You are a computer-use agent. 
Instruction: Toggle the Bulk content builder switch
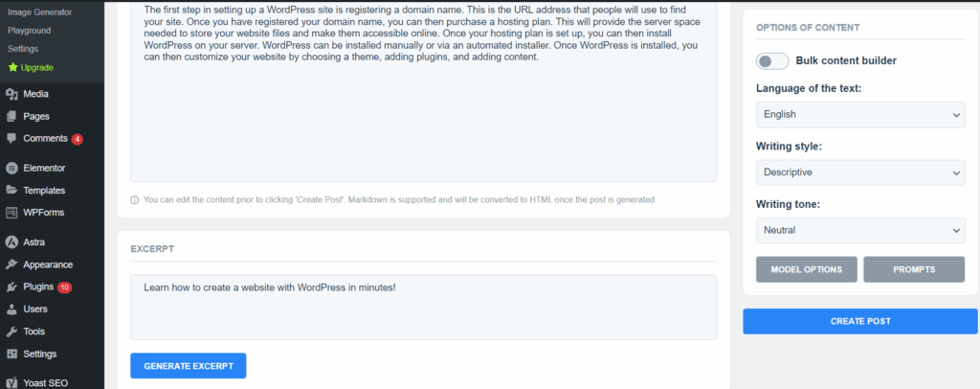click(x=772, y=61)
